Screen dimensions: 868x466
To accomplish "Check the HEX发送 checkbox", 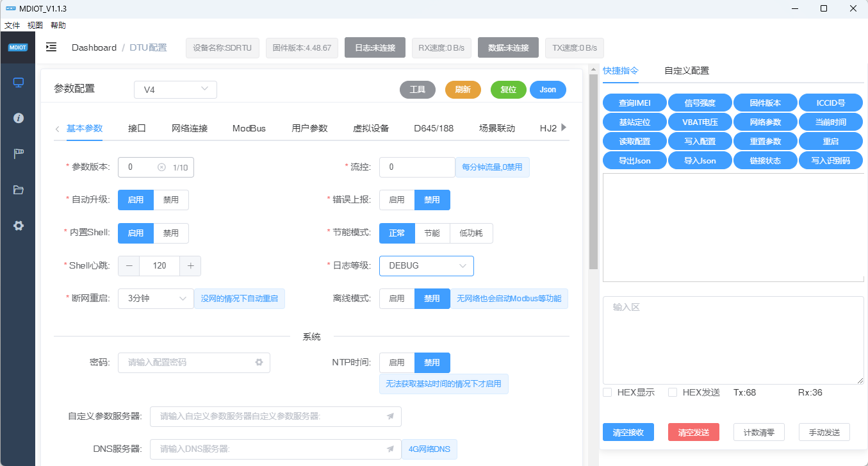I will coord(673,392).
